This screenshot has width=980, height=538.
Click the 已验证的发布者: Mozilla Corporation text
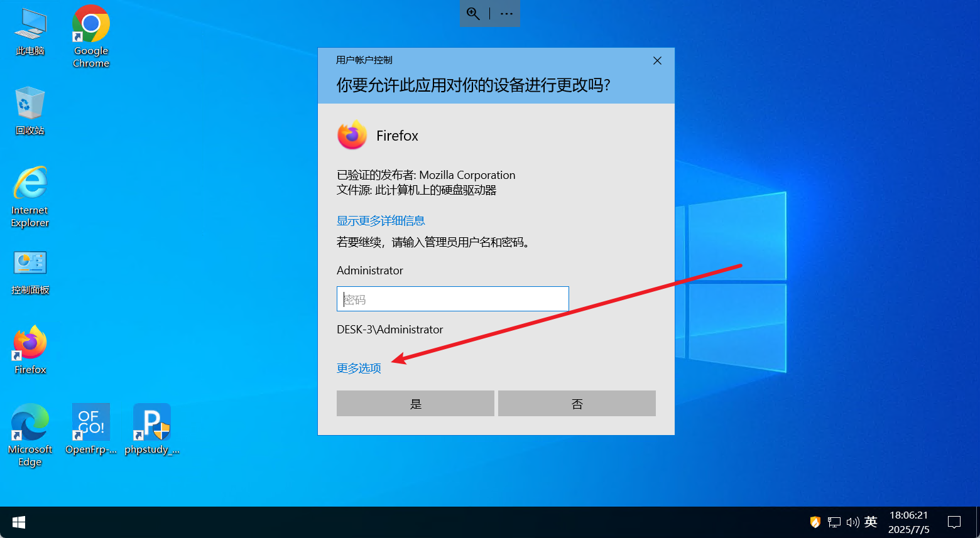click(x=426, y=175)
